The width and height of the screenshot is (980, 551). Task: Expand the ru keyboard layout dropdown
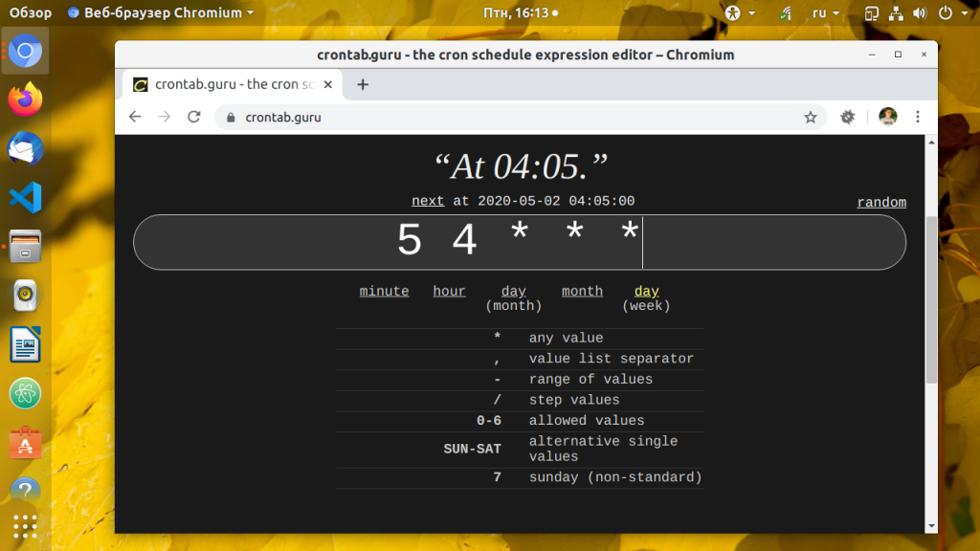(x=825, y=13)
